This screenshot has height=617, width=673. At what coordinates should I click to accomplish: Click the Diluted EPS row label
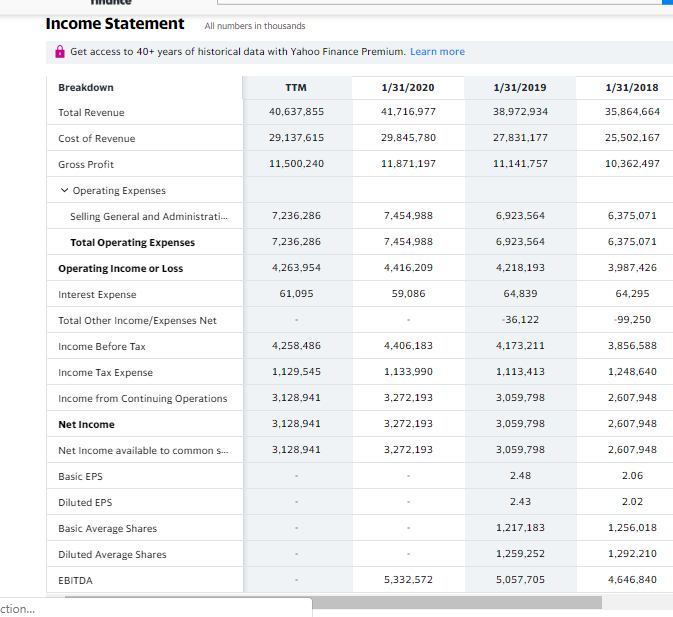click(x=85, y=502)
